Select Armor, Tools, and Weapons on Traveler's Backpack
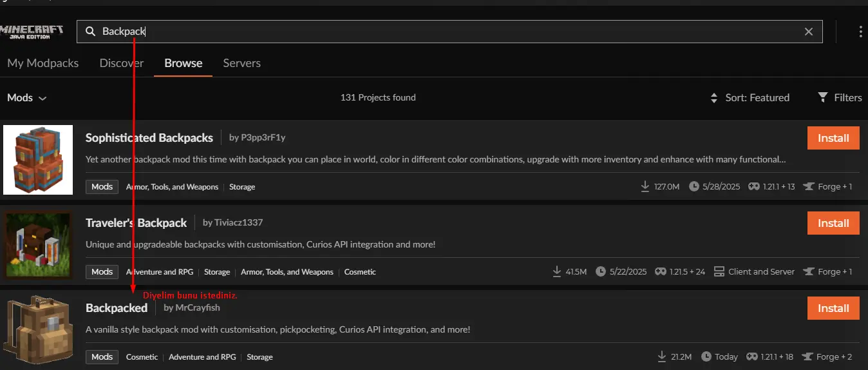The height and width of the screenshot is (370, 868). [x=287, y=272]
